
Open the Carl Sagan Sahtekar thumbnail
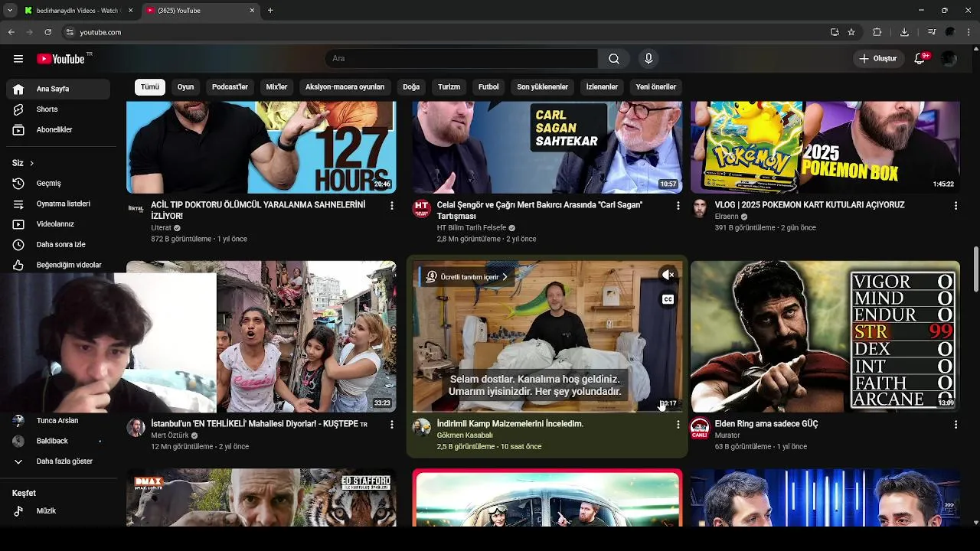pos(547,147)
